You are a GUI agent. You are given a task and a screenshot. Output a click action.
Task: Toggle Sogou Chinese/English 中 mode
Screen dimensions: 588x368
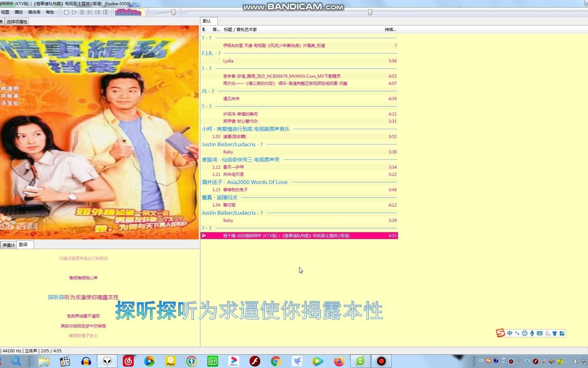(509, 334)
